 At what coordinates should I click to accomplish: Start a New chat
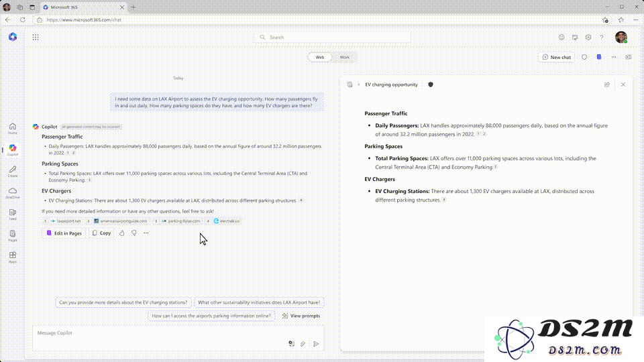(x=557, y=57)
